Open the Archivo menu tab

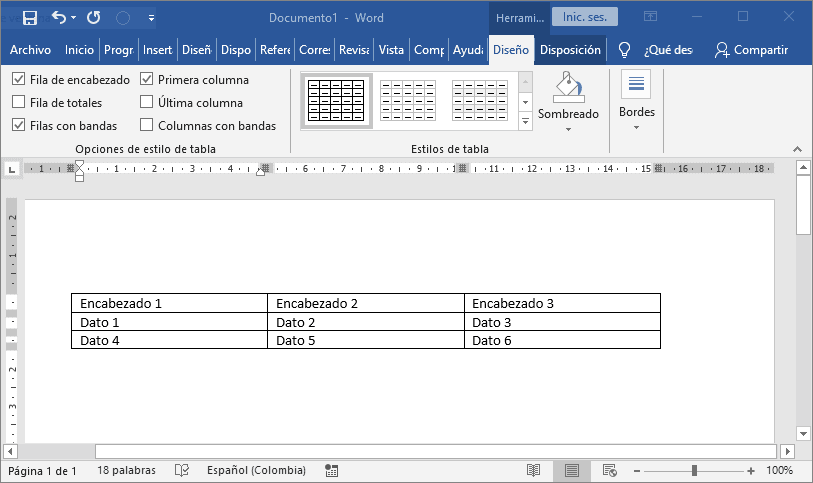(x=30, y=50)
